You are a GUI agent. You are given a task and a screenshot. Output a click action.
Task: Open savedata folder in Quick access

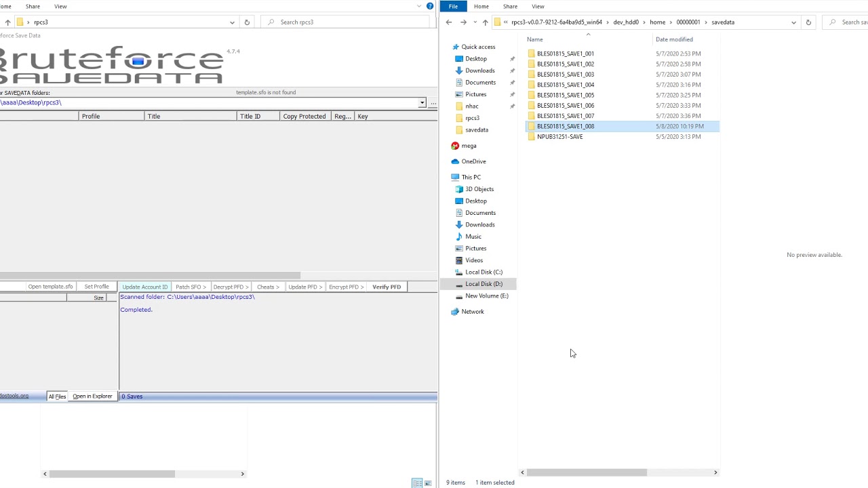[x=477, y=129]
